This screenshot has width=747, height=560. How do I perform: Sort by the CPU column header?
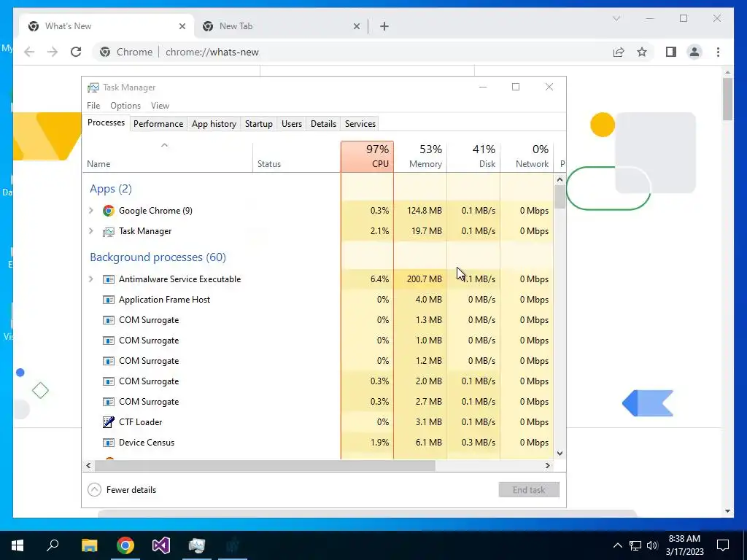pos(368,157)
